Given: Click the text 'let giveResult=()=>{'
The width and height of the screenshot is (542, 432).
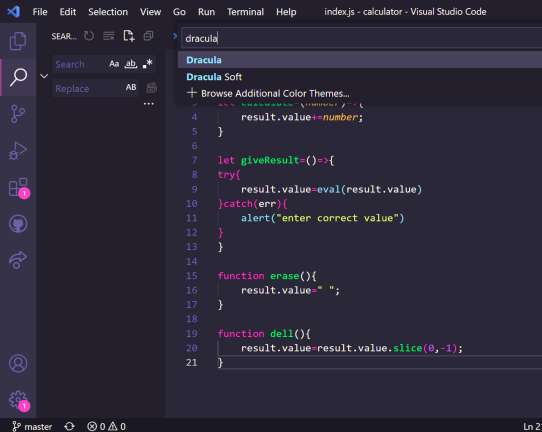Looking at the screenshot, I should coord(276,160).
